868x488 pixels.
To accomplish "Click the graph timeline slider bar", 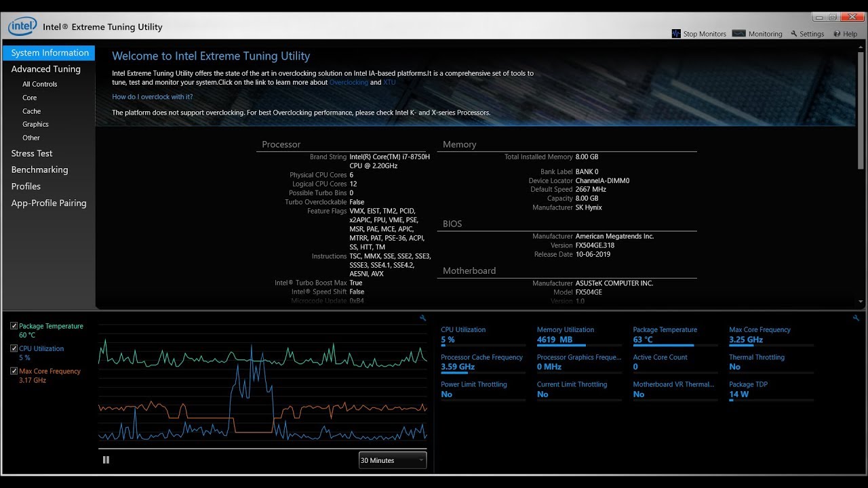I will (262, 449).
